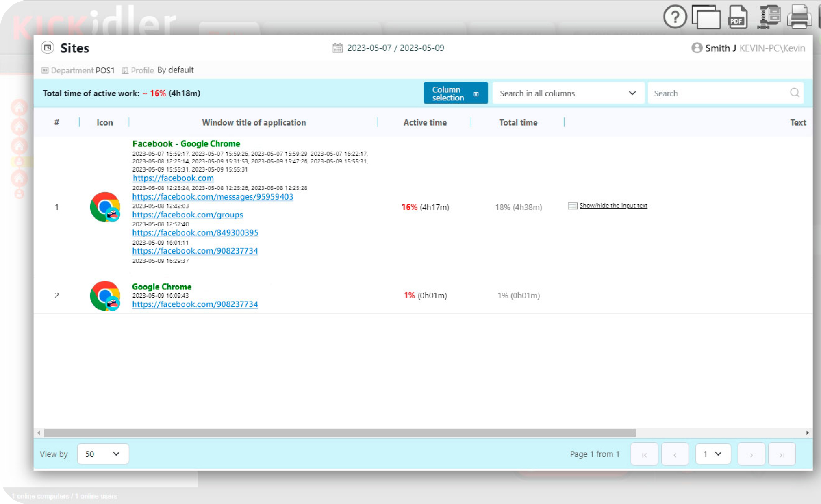This screenshot has height=504, width=821.
Task: Click the Text column header
Action: tap(798, 122)
